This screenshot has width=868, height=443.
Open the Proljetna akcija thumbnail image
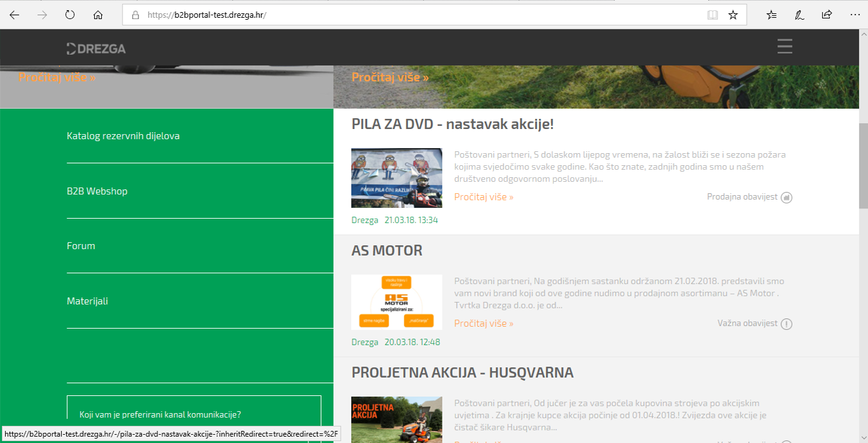click(397, 419)
